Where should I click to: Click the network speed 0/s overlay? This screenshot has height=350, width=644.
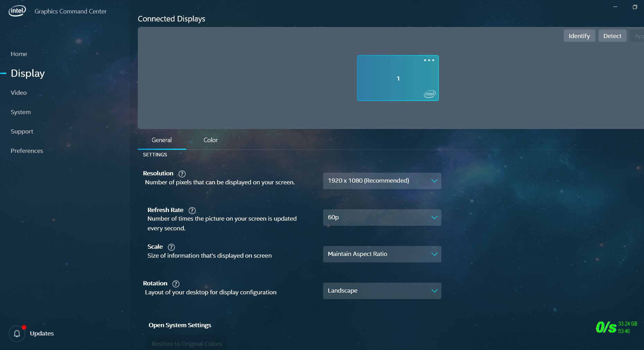[606, 327]
